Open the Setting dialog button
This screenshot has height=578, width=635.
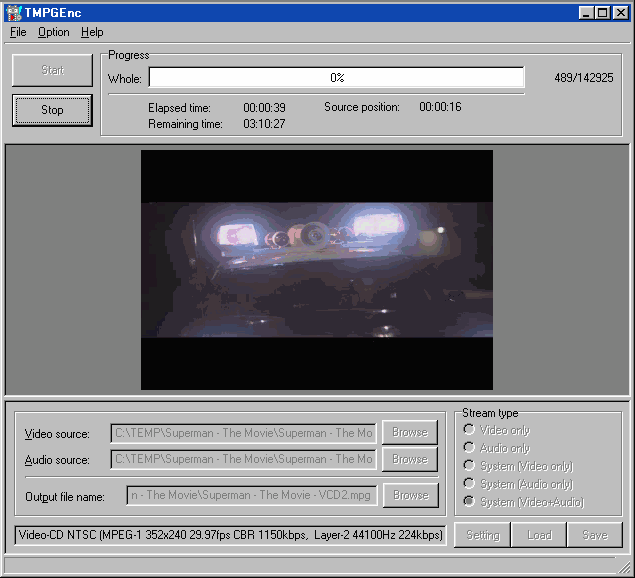click(x=482, y=535)
